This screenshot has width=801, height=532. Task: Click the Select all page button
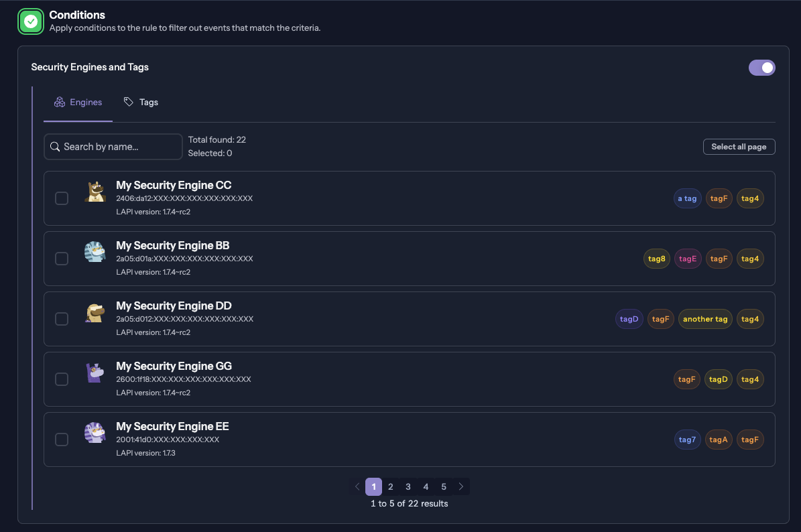(x=739, y=147)
